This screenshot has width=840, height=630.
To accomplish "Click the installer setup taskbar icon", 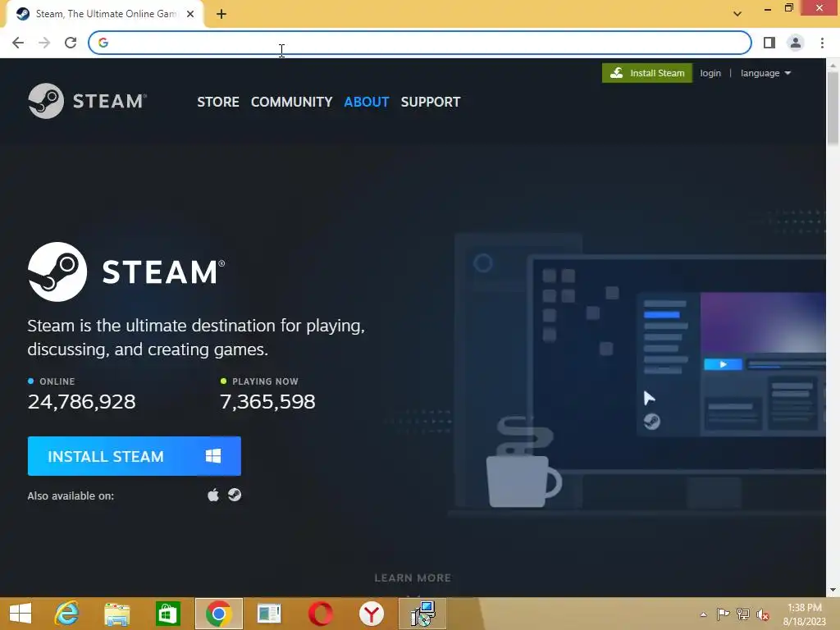I will pyautogui.click(x=422, y=614).
